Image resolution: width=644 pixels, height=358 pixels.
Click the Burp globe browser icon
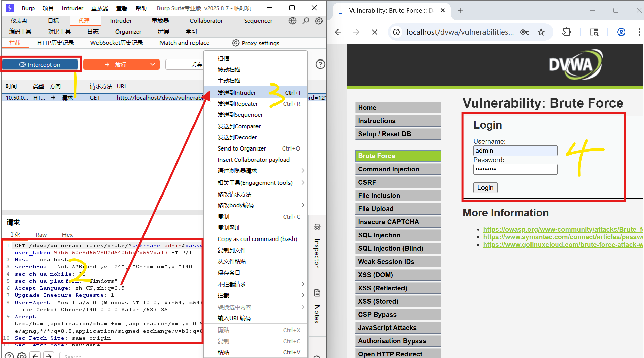coord(292,21)
